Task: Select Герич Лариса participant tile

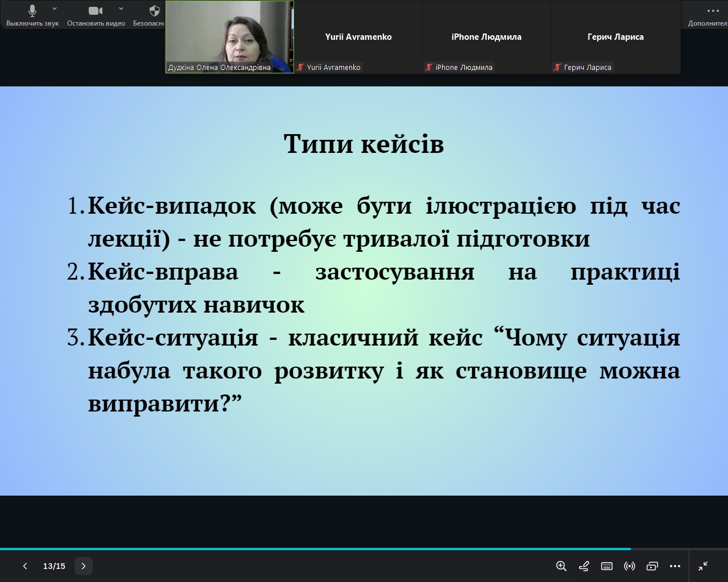Action: click(615, 37)
